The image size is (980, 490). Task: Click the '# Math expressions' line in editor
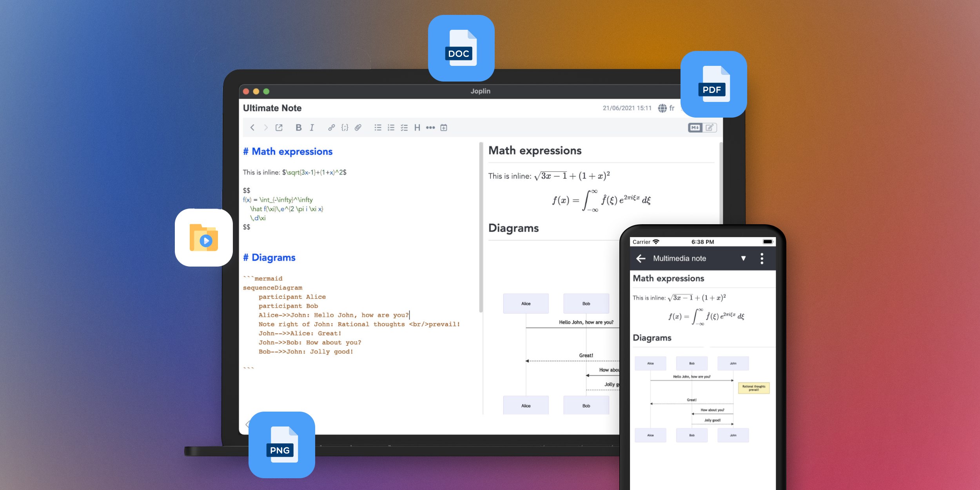click(288, 152)
